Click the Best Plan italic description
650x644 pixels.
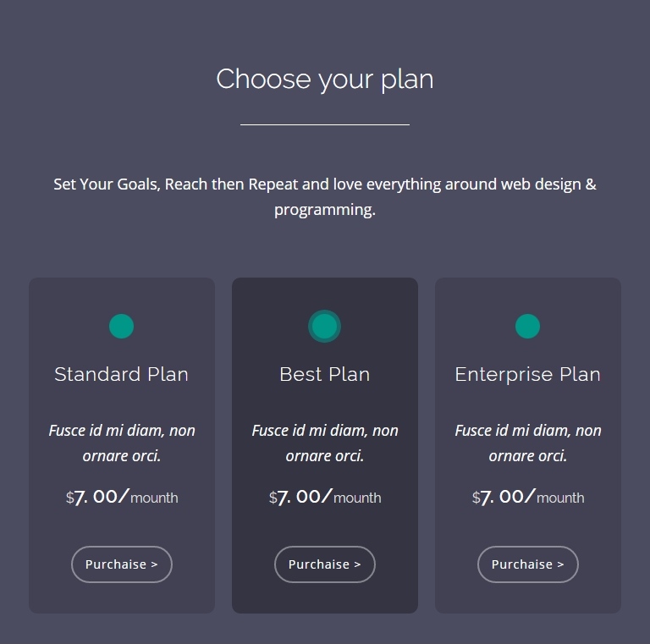[325, 443]
